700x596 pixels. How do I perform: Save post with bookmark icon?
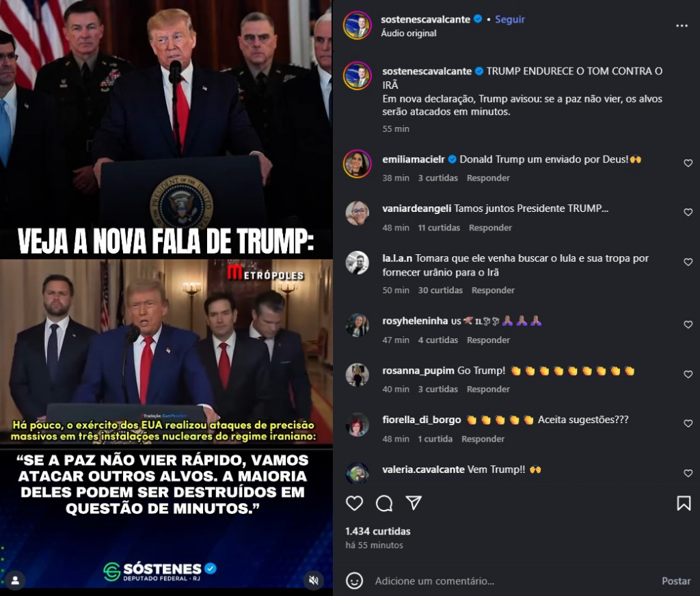coord(684,503)
